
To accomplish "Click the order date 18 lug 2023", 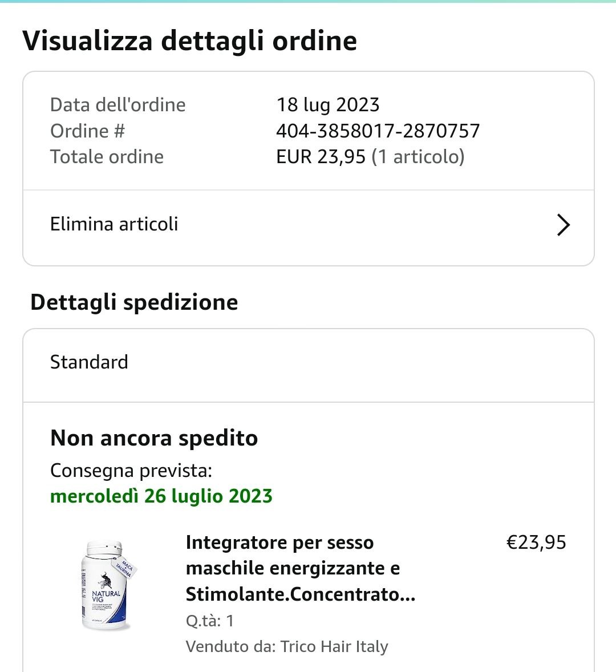I will pyautogui.click(x=328, y=105).
